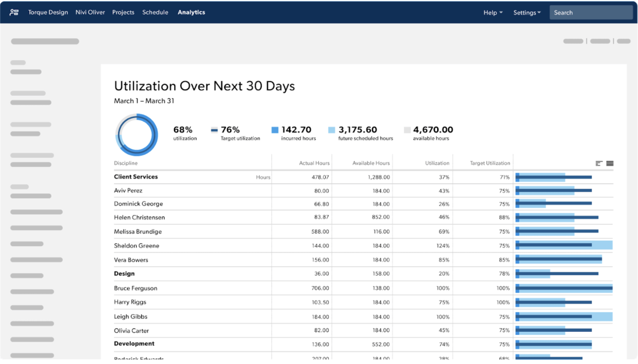
Task: Sort the table by Utilization column
Action: (x=437, y=163)
